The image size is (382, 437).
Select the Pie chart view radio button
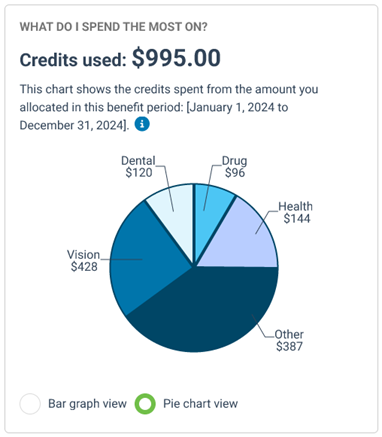(x=145, y=404)
